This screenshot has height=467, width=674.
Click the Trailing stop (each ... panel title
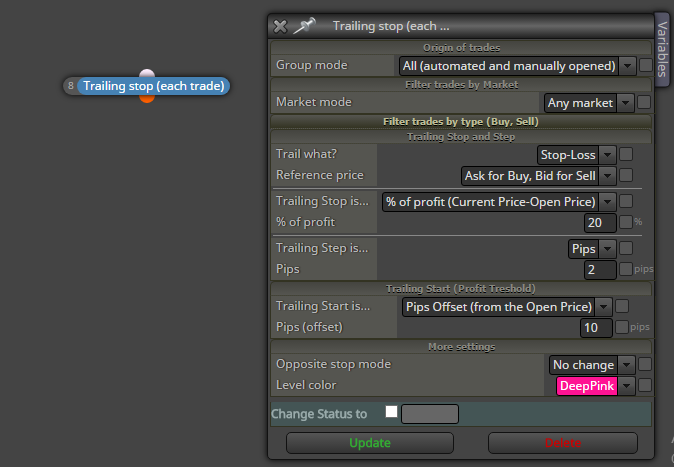(391, 26)
